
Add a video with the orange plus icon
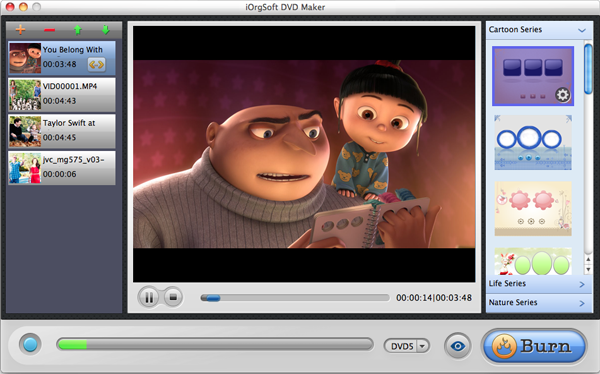[20, 29]
